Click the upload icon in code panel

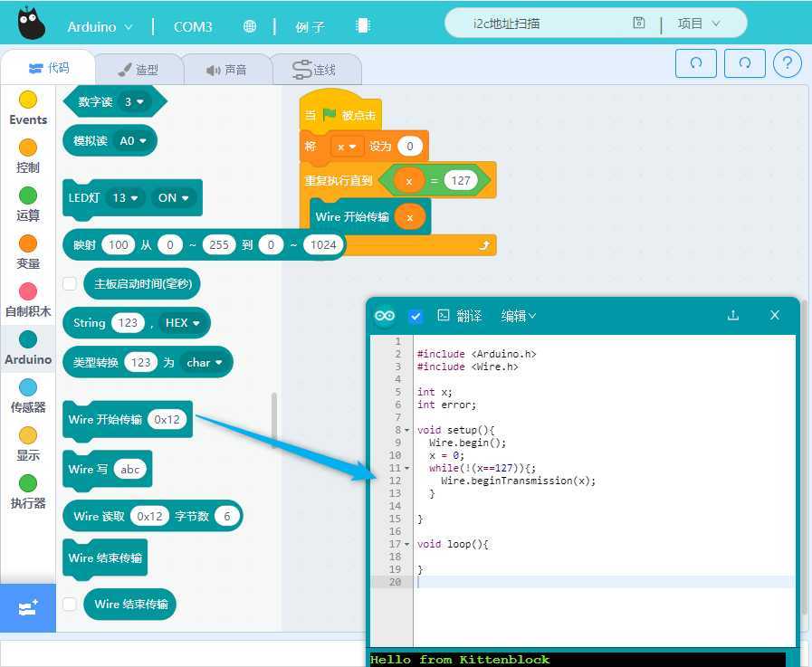(733, 315)
